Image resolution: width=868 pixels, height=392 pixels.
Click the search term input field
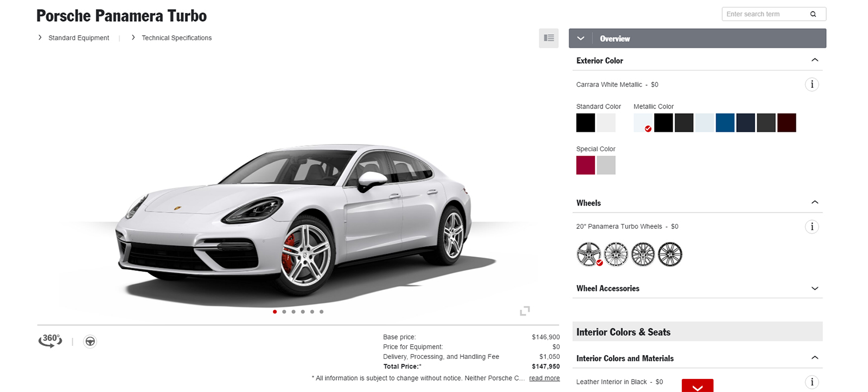(765, 14)
